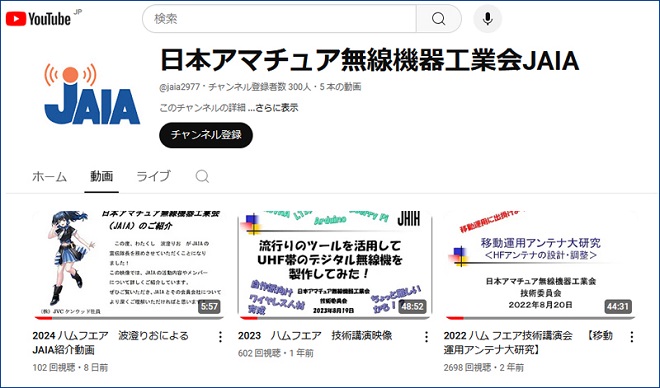Click the magnifier search button
The width and height of the screenshot is (660, 388).
click(438, 19)
